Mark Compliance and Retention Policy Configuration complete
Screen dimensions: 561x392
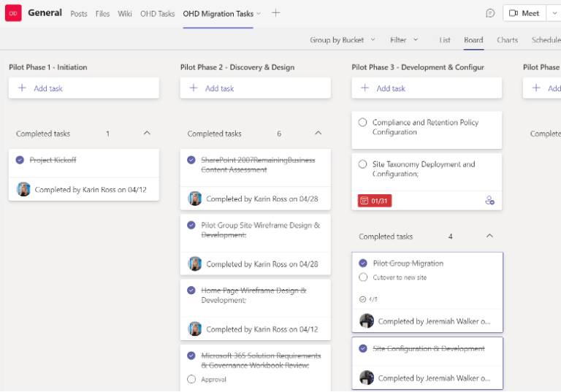click(x=362, y=123)
